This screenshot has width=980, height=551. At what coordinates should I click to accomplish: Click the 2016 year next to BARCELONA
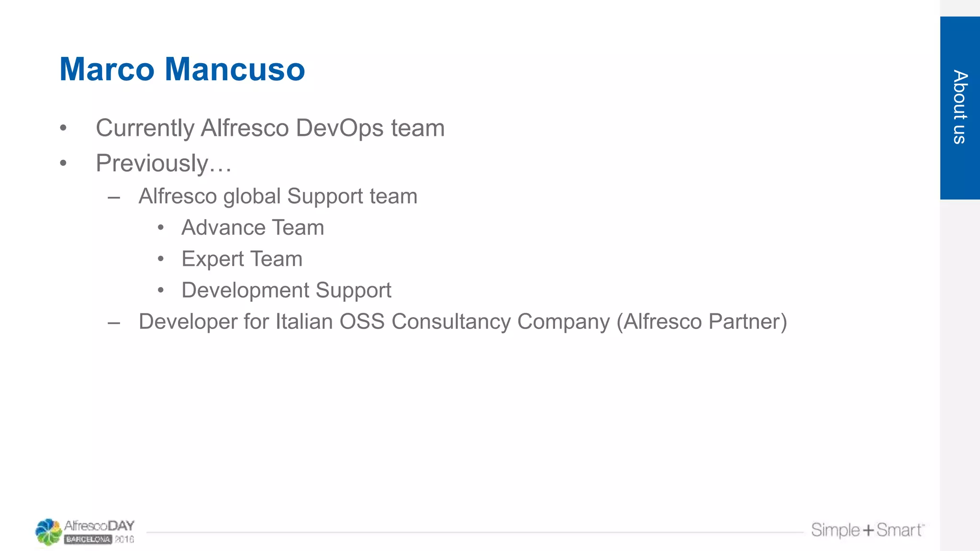click(x=124, y=540)
